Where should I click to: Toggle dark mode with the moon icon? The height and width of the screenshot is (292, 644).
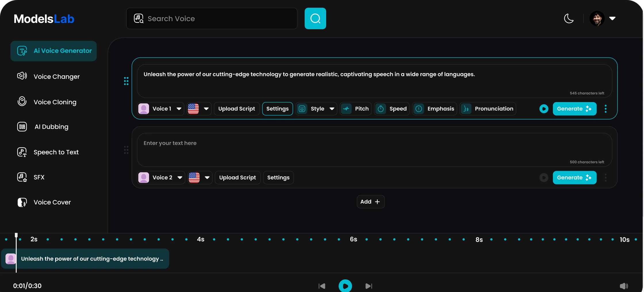point(568,18)
